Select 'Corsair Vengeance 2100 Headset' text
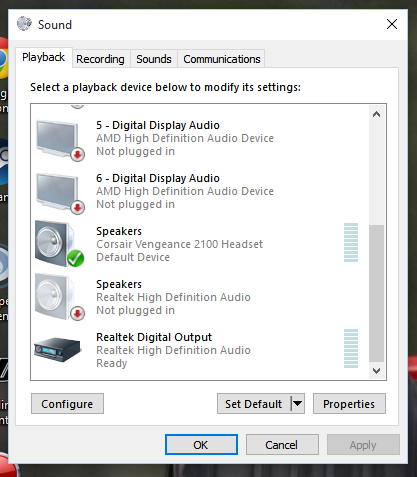Viewport: 417px width, 477px height. [x=180, y=244]
